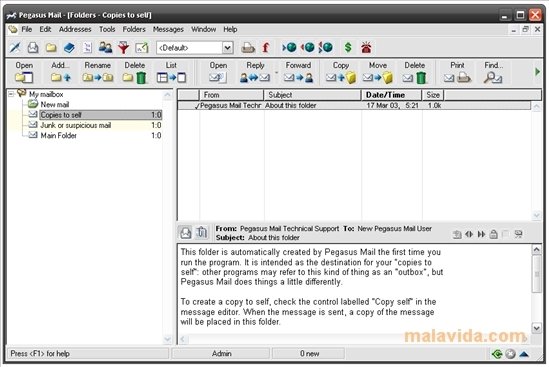Open the Folders menu

pyautogui.click(x=134, y=29)
